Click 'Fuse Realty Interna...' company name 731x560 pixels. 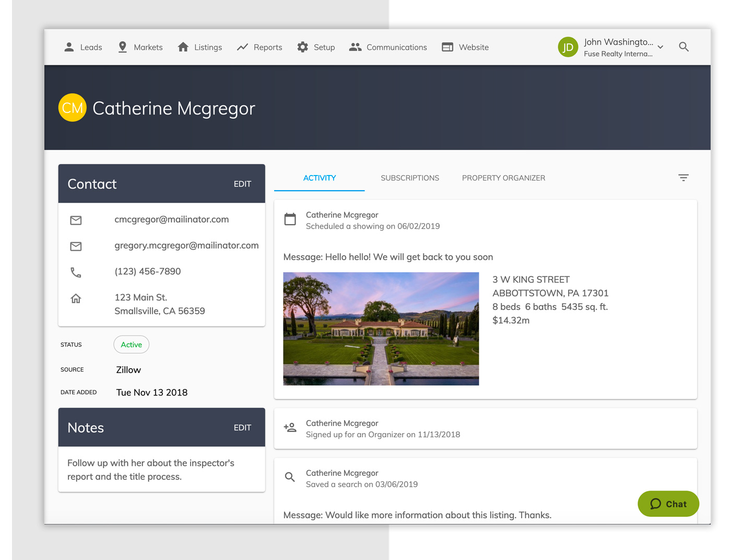(618, 54)
